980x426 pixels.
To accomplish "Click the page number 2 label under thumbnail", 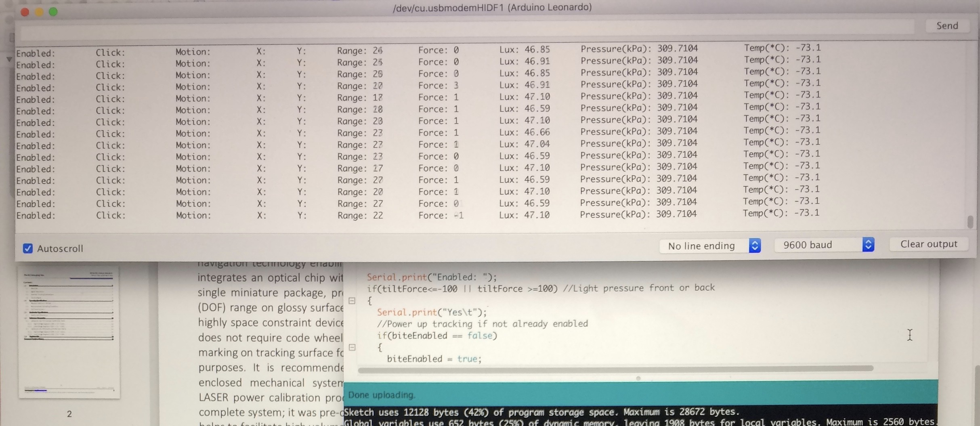I will coord(69,414).
